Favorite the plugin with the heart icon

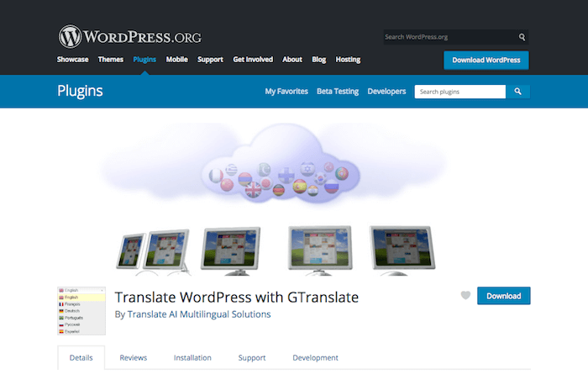(465, 295)
